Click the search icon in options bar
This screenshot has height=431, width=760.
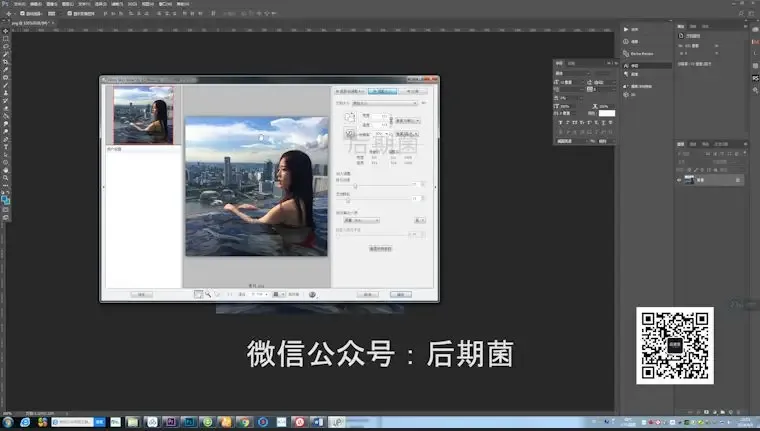[x=741, y=13]
